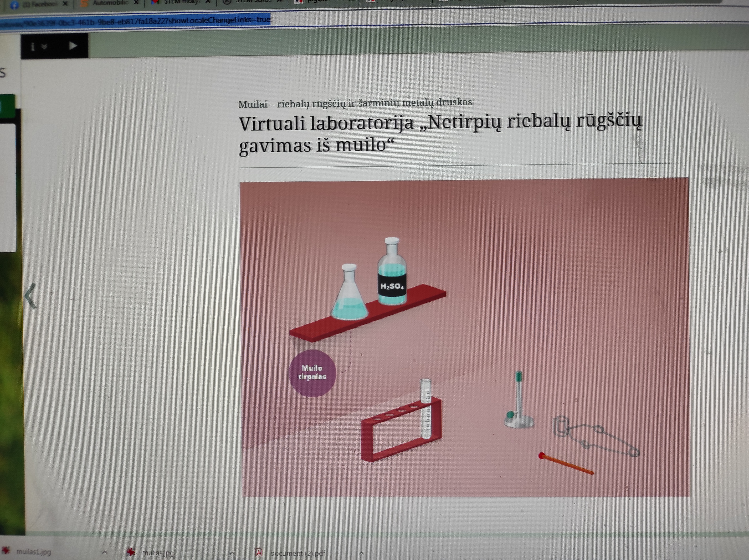Expand options for document (2).pdf download

[361, 554]
